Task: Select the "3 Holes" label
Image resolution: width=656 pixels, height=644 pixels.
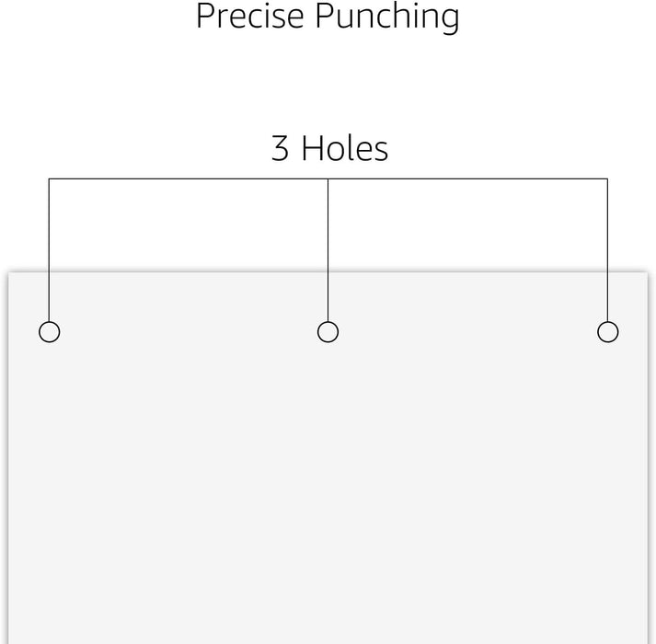Action: tap(329, 148)
